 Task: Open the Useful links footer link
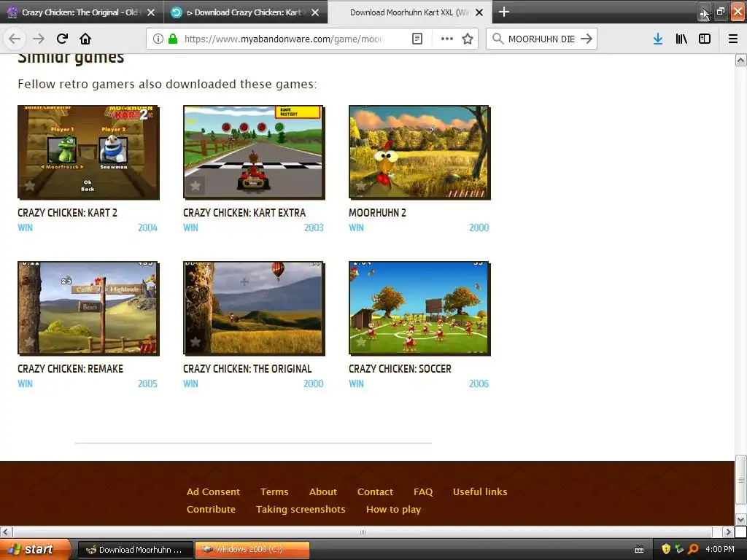[x=480, y=491]
